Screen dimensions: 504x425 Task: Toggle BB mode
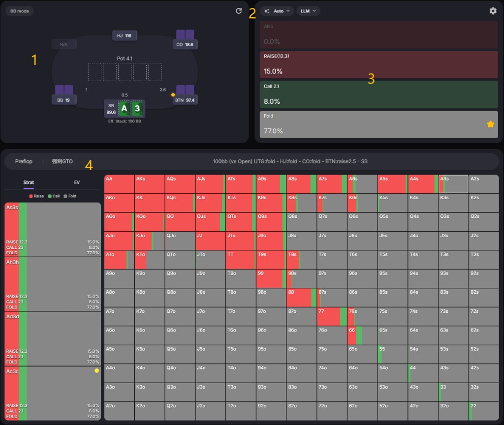point(20,11)
